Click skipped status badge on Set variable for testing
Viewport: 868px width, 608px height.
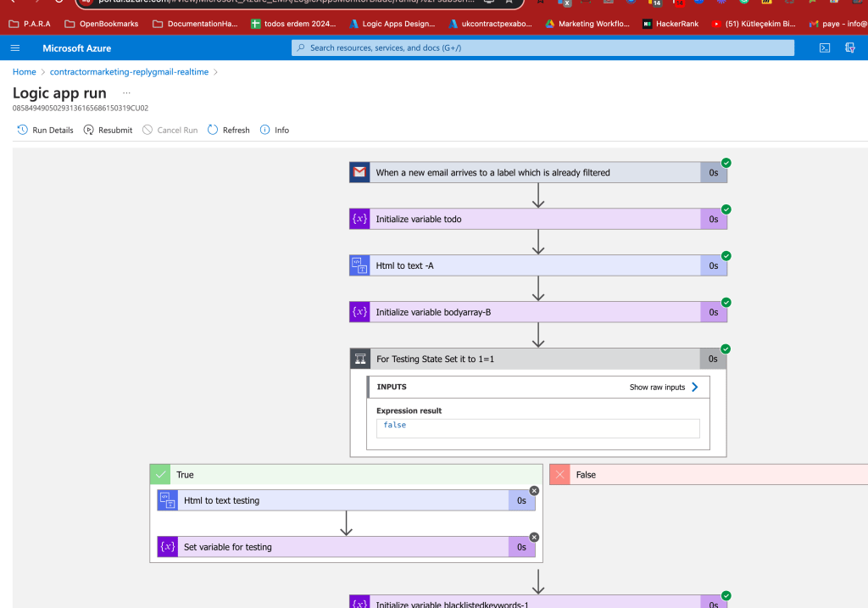pyautogui.click(x=534, y=537)
